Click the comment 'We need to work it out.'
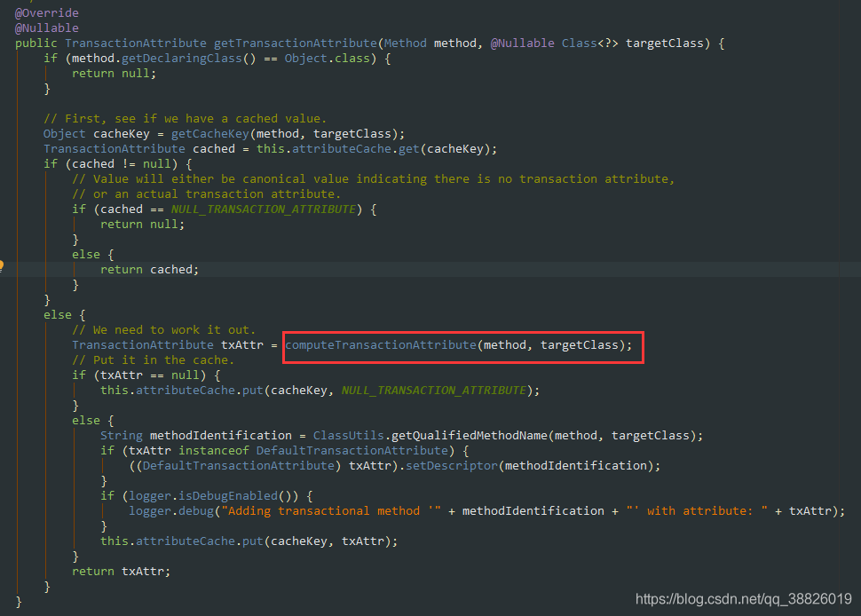861x616 pixels. (x=163, y=330)
